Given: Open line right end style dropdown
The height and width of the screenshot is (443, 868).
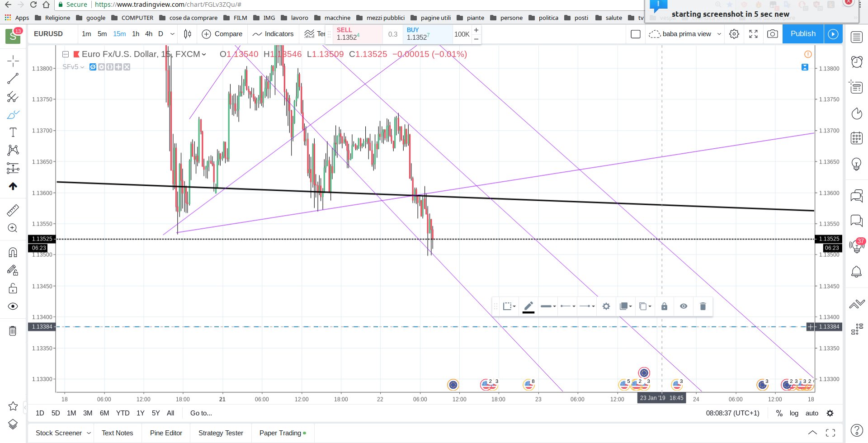Looking at the screenshot, I should 587,306.
